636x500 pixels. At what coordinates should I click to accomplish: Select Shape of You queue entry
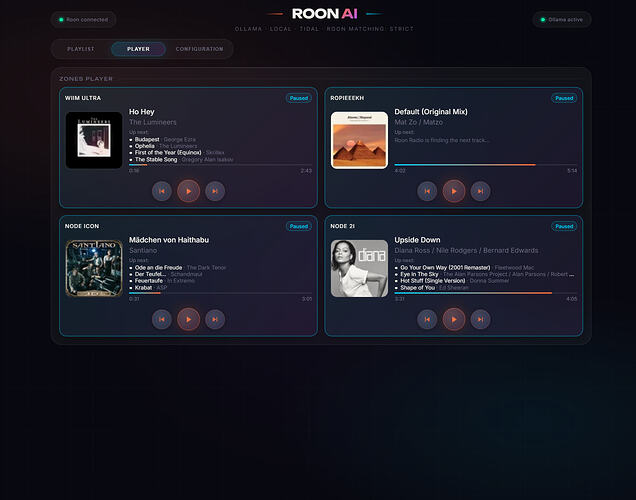[417, 288]
